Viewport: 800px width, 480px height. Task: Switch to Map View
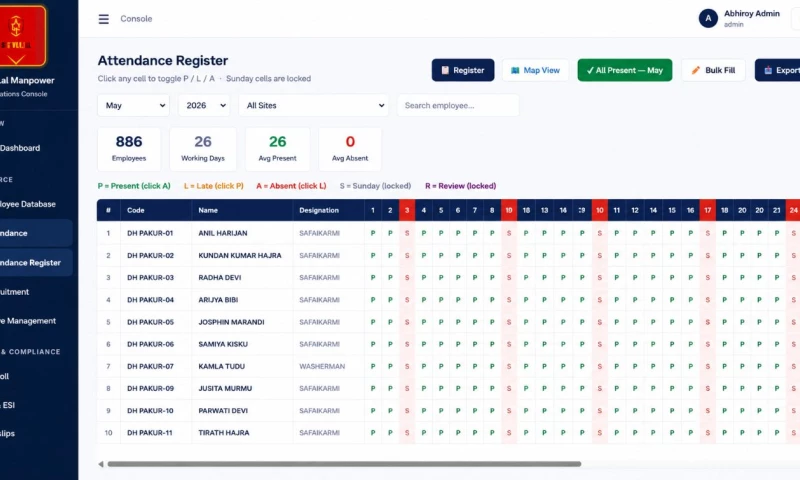535,70
